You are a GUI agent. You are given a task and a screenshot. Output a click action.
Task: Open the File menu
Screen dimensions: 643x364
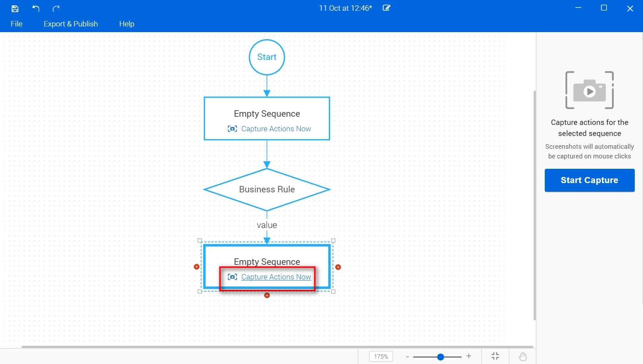(x=16, y=24)
